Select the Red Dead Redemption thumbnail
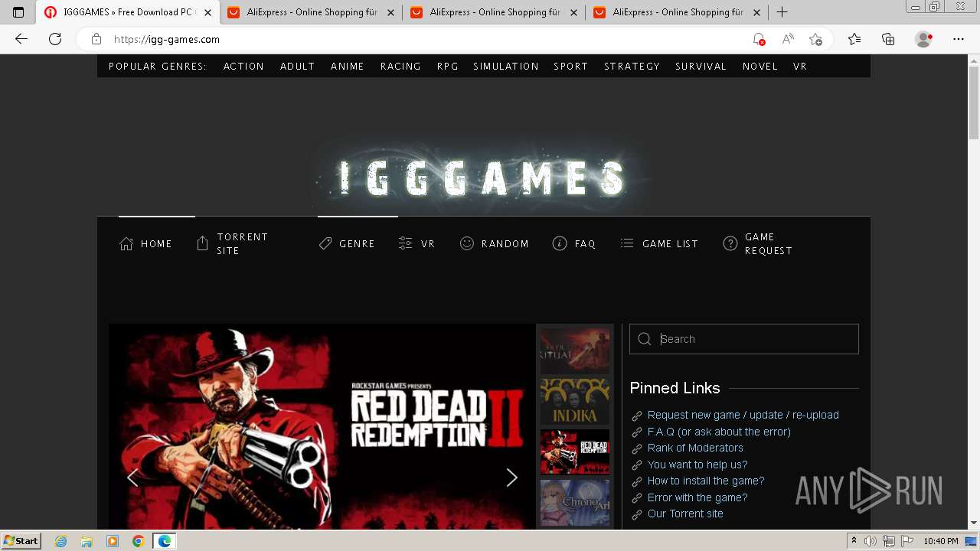Viewport: 980px width, 551px height. point(575,452)
